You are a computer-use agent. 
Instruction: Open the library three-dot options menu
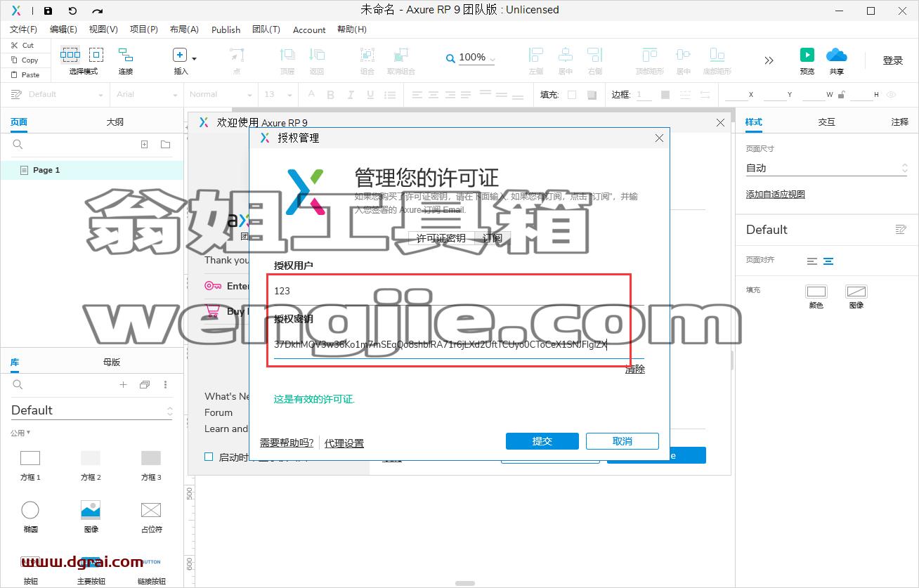pos(166,385)
